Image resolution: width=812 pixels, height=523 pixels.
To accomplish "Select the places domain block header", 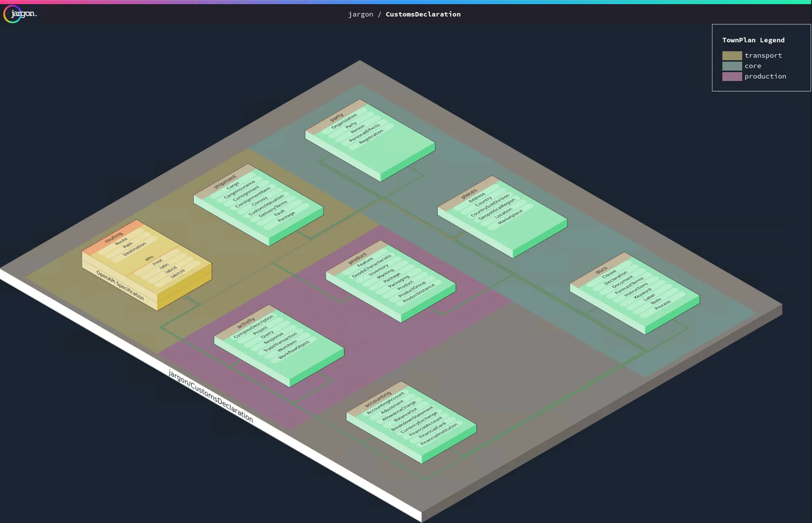I will 469,193.
